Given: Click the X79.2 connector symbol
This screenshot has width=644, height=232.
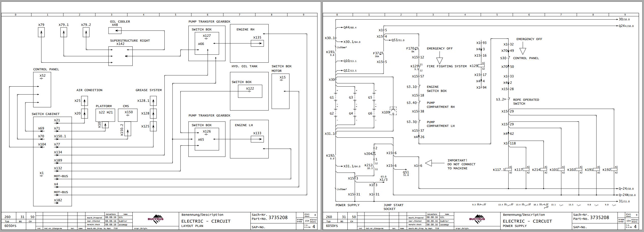Looking at the screenshot, I should click(x=86, y=32).
